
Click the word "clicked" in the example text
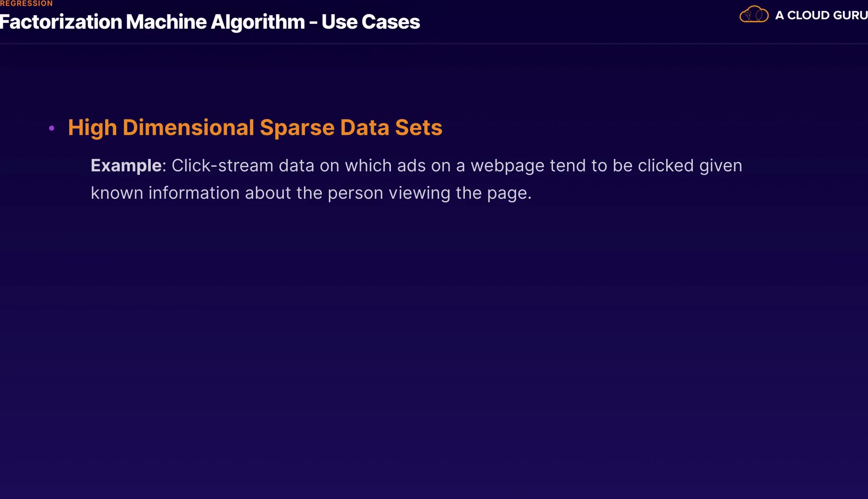665,166
